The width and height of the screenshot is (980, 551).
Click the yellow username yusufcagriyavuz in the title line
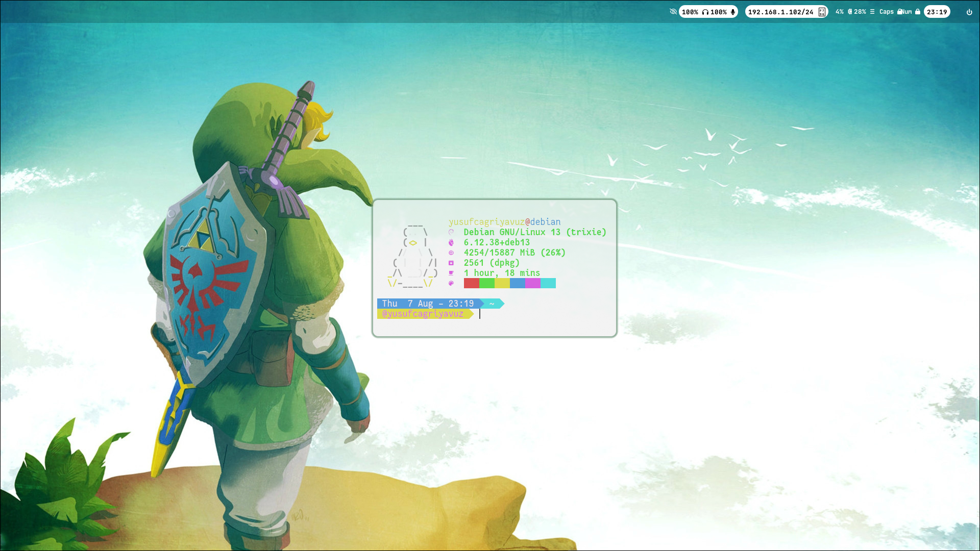click(x=486, y=222)
